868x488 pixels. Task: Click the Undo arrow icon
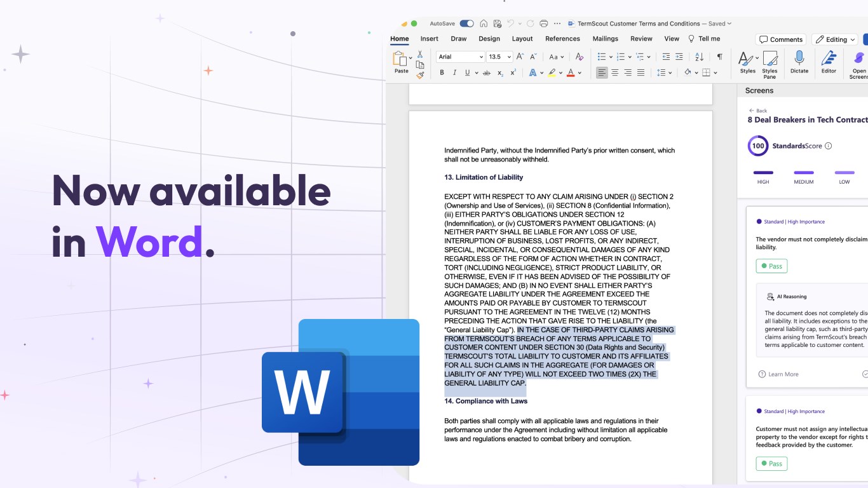tap(510, 24)
